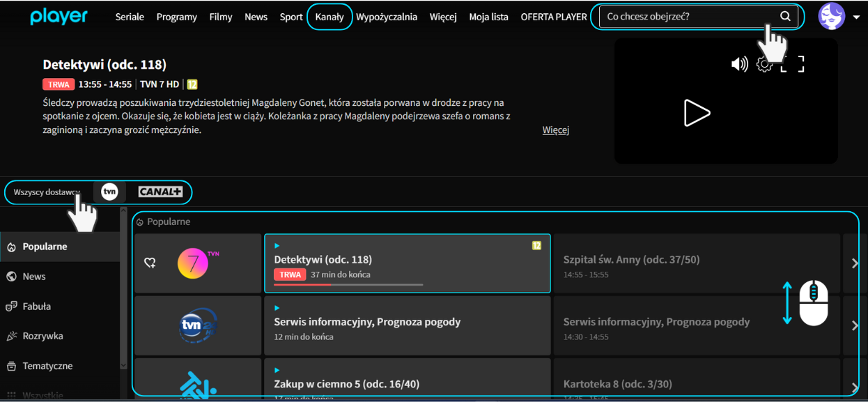Add TVN 7 channel to favorites
Screen dimensions: 868x402
point(150,263)
